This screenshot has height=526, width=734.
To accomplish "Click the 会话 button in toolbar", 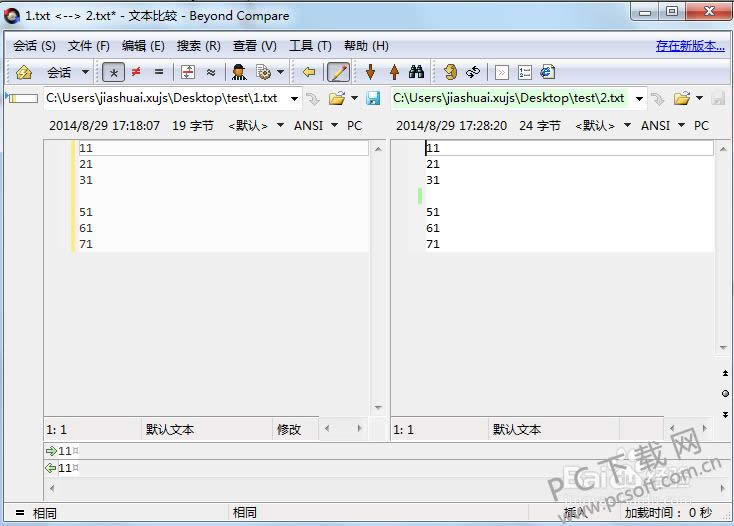I will click(59, 72).
